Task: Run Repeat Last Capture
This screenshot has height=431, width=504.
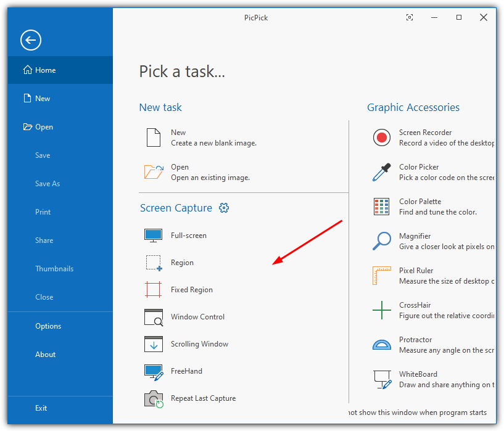Action: [x=189, y=398]
